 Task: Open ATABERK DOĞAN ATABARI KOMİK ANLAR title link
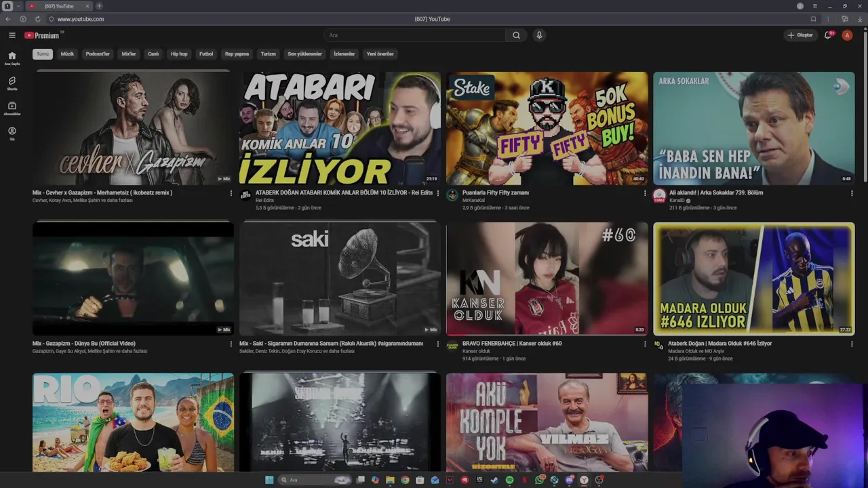tap(344, 192)
